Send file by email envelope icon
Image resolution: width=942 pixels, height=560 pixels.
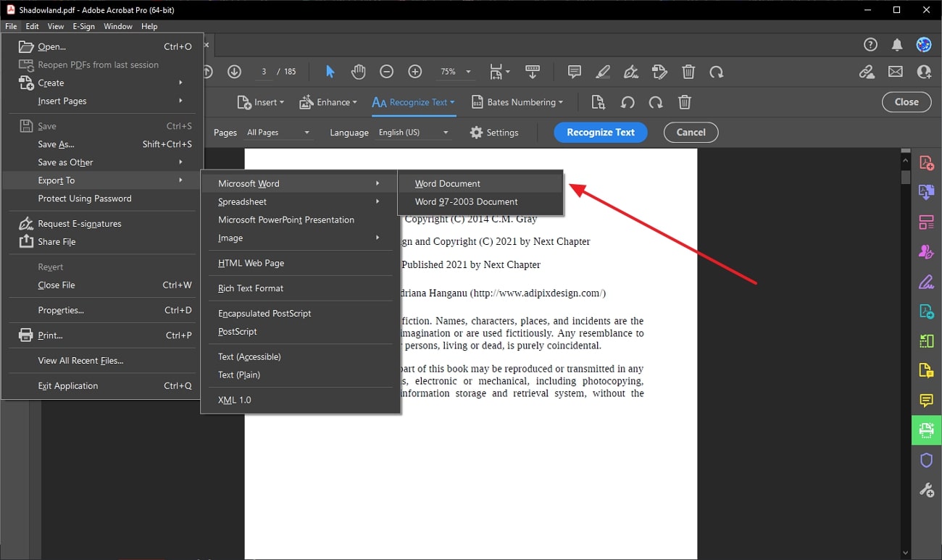[896, 72]
